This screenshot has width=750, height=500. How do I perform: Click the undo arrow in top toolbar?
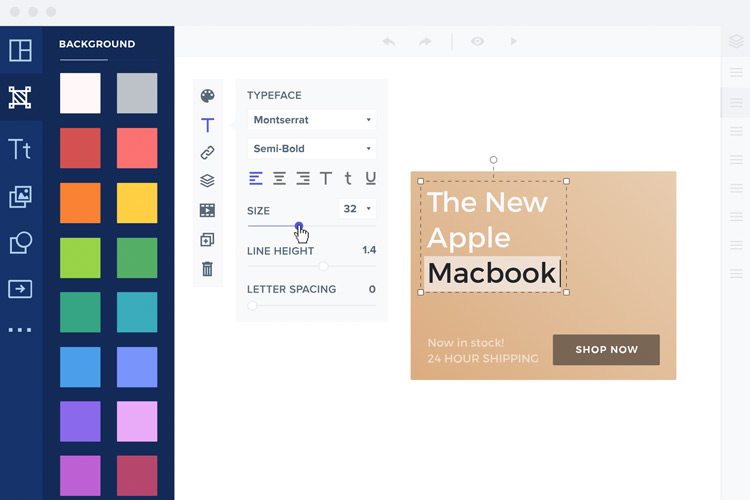pyautogui.click(x=389, y=41)
